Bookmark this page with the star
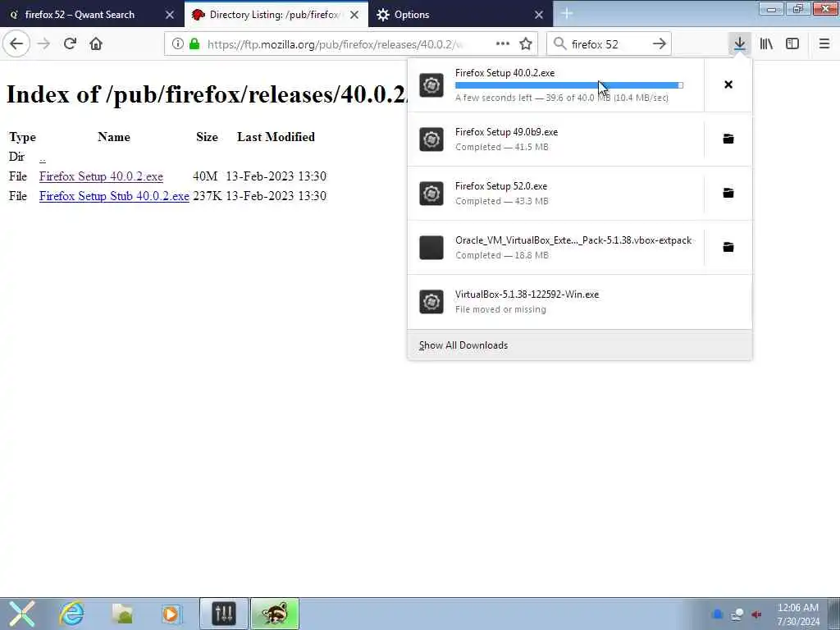This screenshot has height=630, width=840. 526,44
